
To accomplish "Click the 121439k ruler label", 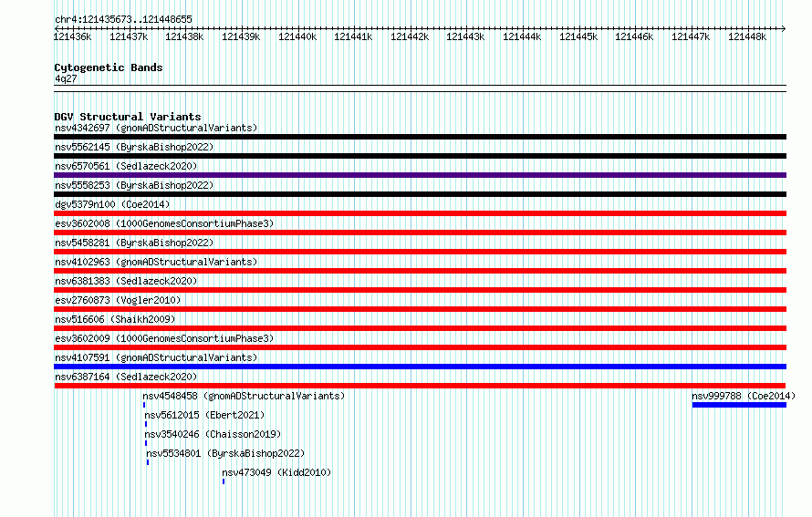I will click(x=241, y=36).
